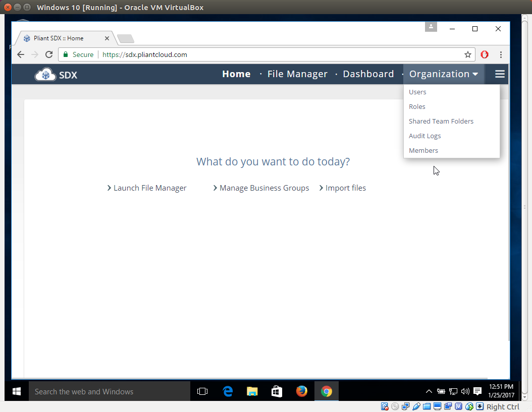Show hidden system tray icons

click(x=429, y=391)
